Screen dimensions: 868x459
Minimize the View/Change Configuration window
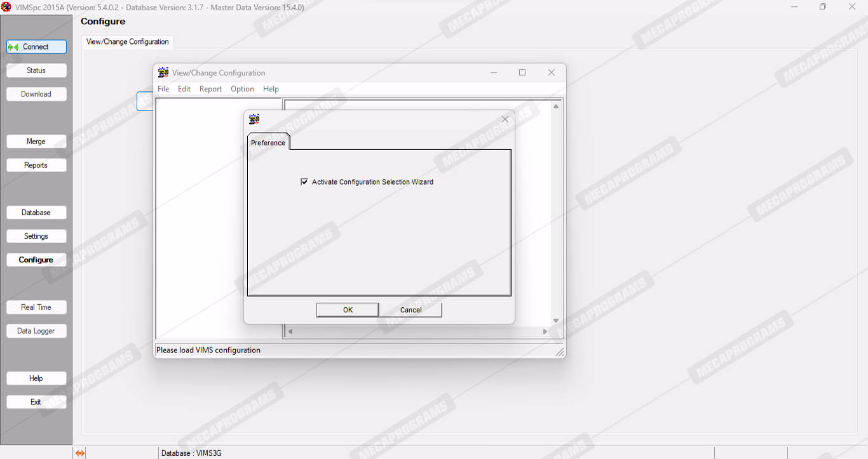click(x=494, y=72)
